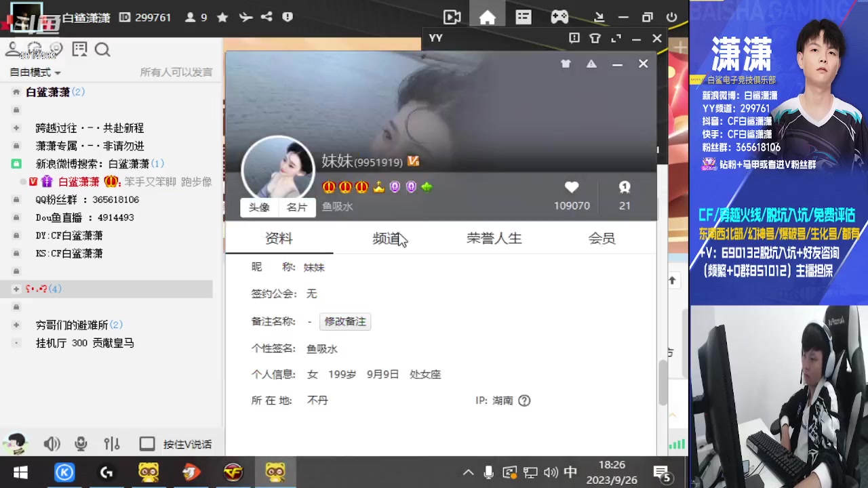
Task: Open the list panel icon in YY toolbar
Action: click(523, 18)
